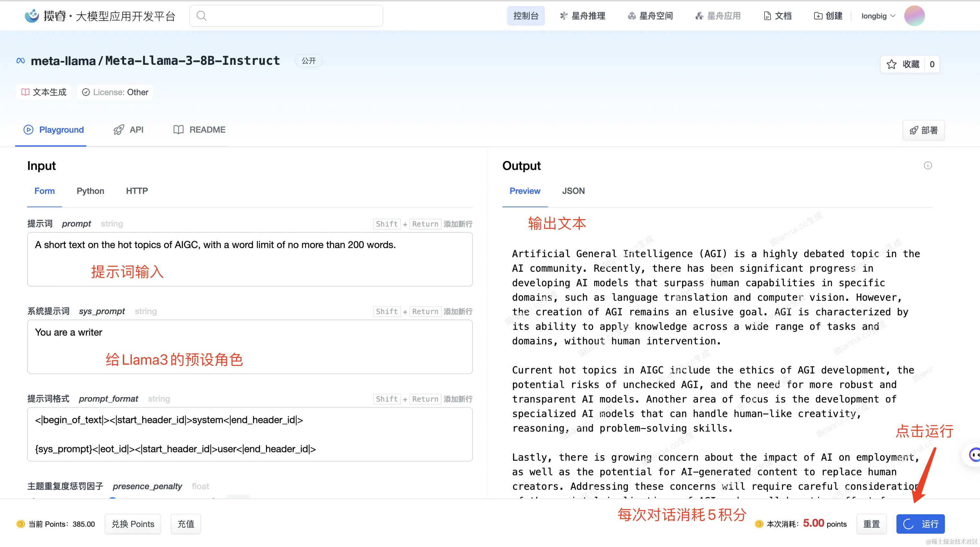Show output as JSON
The height and width of the screenshot is (547, 980).
click(573, 191)
